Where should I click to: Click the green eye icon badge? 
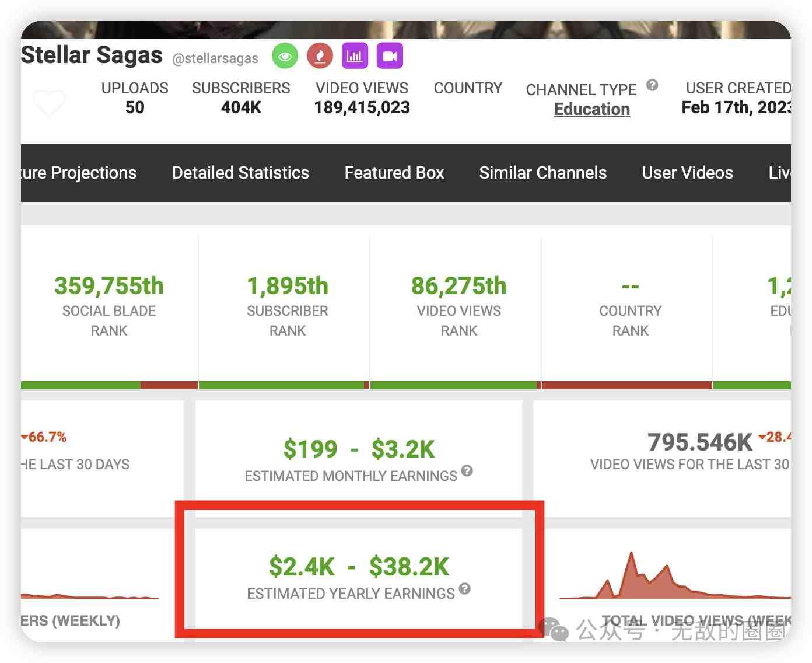point(285,57)
